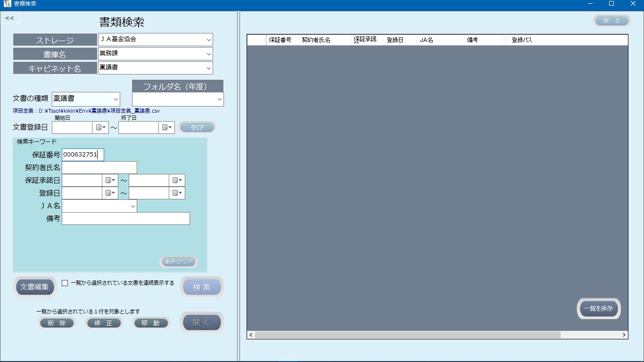Viewport: 644px width, 362px height.
Task: Click the 開く button
Action: [x=202, y=322]
